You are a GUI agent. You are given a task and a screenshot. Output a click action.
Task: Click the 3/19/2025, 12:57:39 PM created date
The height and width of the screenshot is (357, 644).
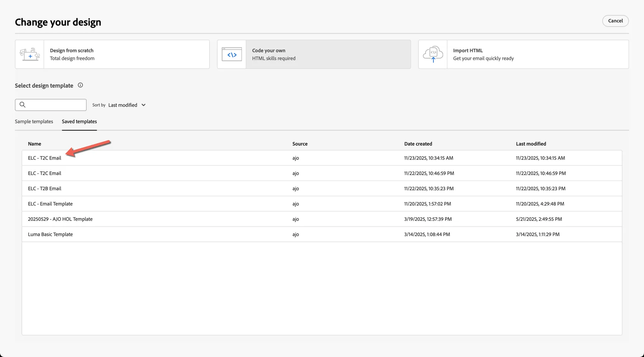tap(428, 219)
